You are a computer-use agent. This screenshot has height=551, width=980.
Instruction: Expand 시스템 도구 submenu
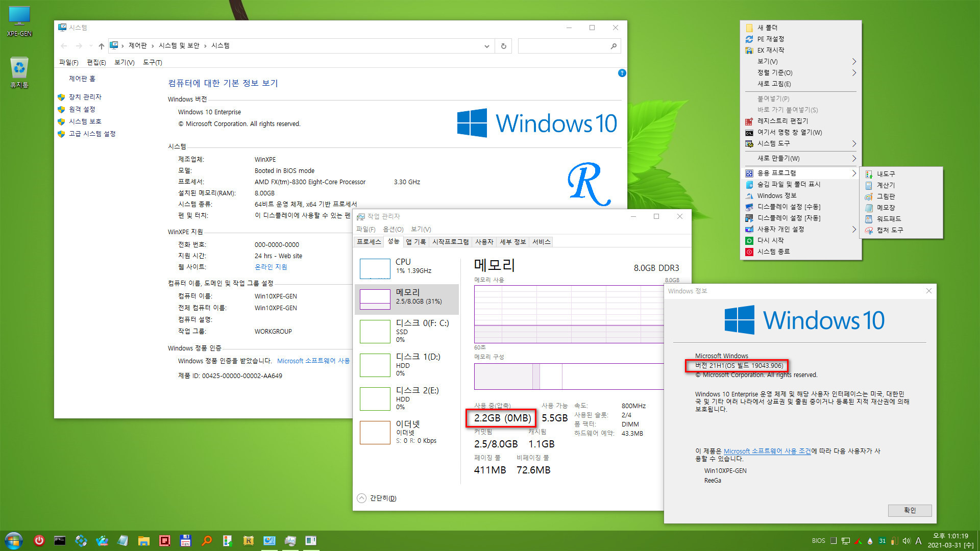800,143
